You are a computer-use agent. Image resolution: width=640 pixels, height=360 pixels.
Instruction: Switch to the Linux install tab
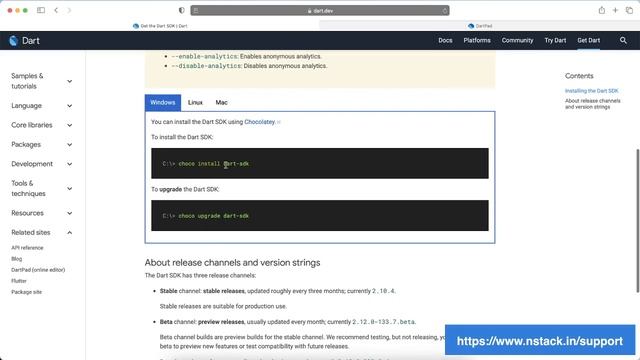pyautogui.click(x=195, y=102)
